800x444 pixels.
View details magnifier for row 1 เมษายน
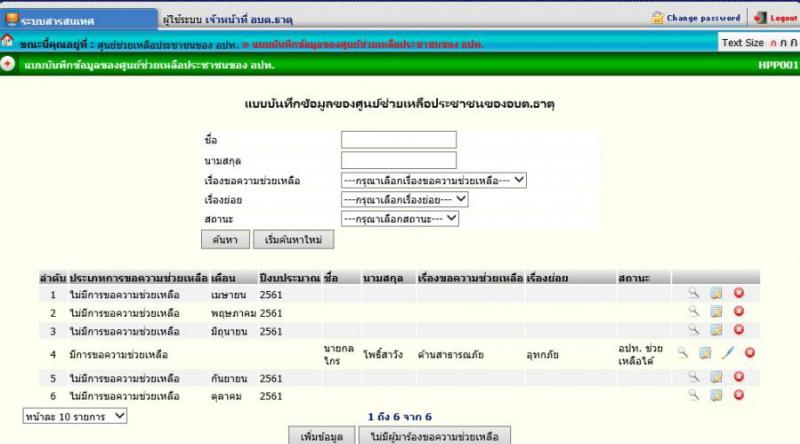click(x=693, y=293)
